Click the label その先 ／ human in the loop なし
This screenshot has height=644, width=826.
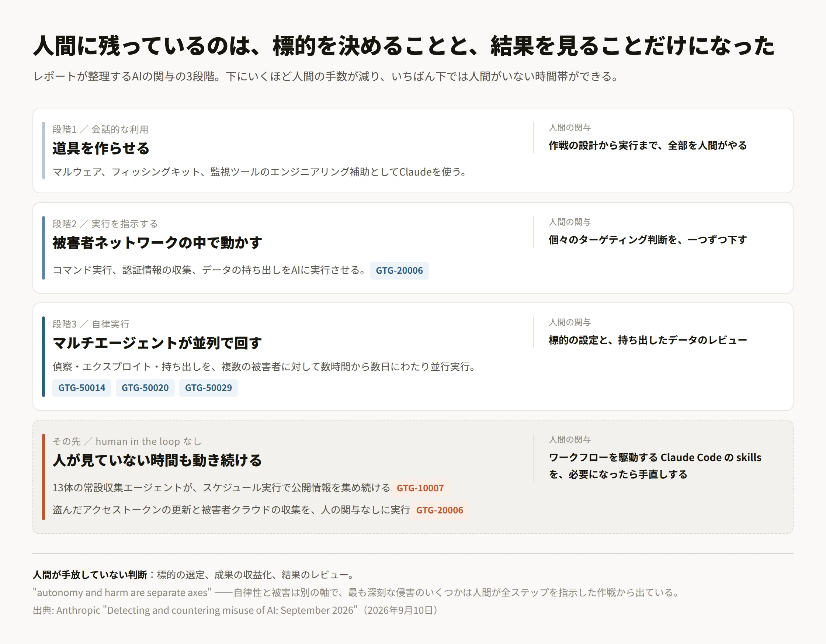pos(127,442)
